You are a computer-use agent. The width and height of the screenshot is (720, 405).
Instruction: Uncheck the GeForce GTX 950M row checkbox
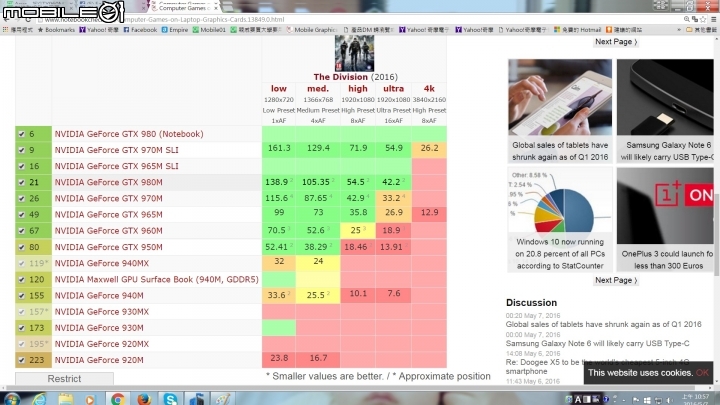[x=22, y=247]
